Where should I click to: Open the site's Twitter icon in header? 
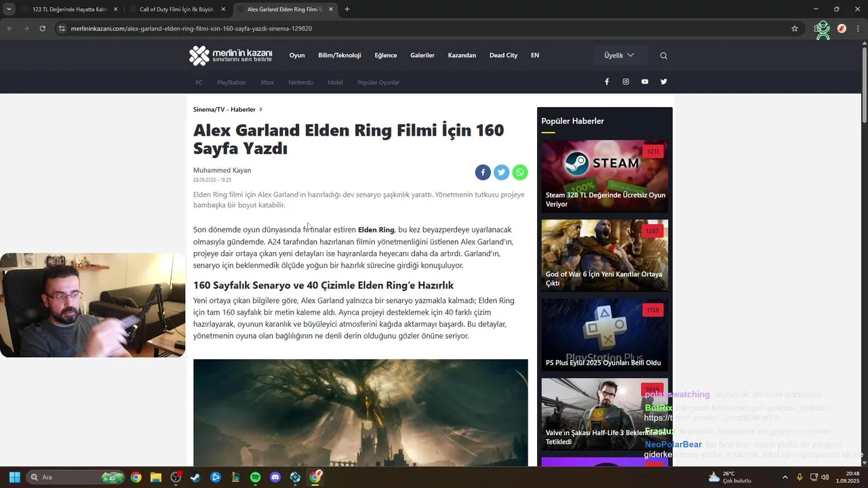click(x=664, y=81)
